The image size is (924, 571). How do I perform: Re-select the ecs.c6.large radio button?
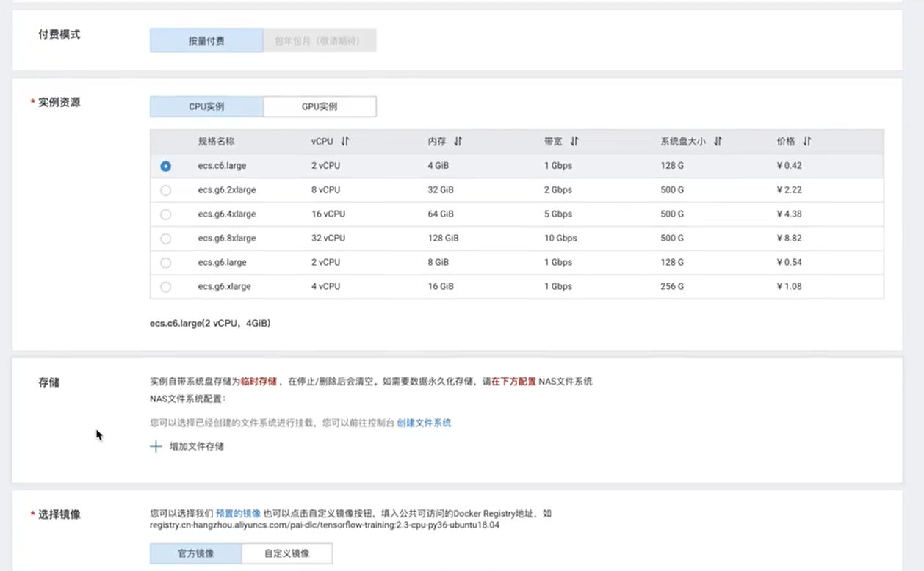(165, 166)
